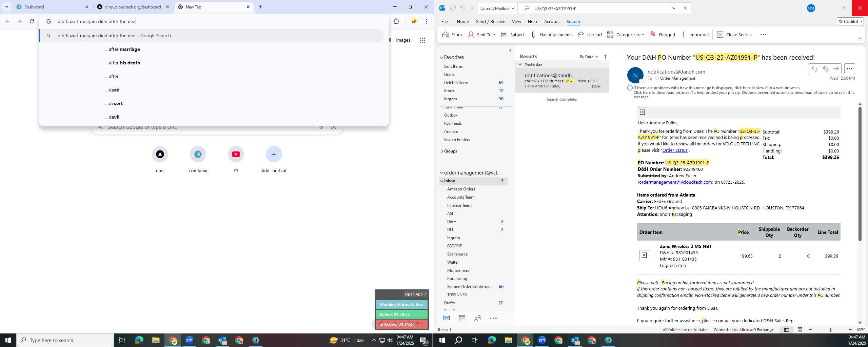
Task: Click the Forward arrow on the email
Action: coord(836,69)
